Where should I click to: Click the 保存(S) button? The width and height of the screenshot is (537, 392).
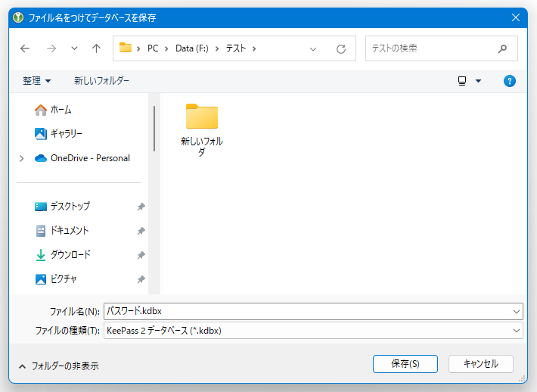405,364
